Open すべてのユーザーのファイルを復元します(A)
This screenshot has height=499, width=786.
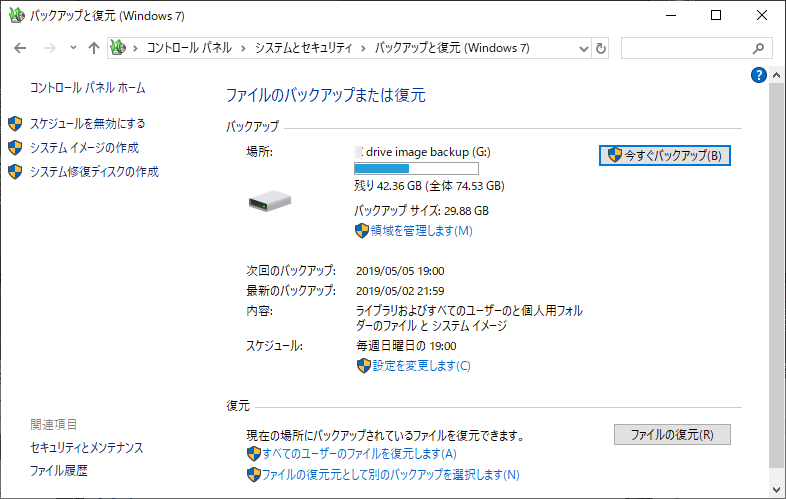click(359, 454)
